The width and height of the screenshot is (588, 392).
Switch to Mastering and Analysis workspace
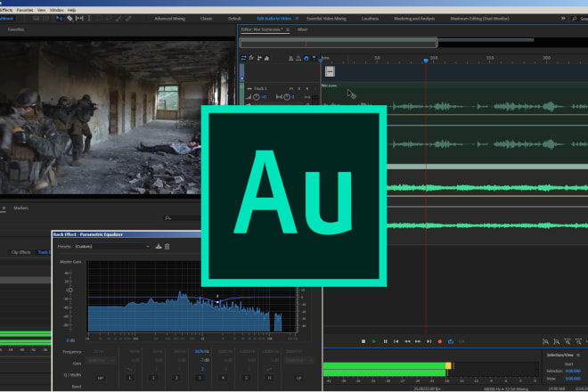(414, 19)
